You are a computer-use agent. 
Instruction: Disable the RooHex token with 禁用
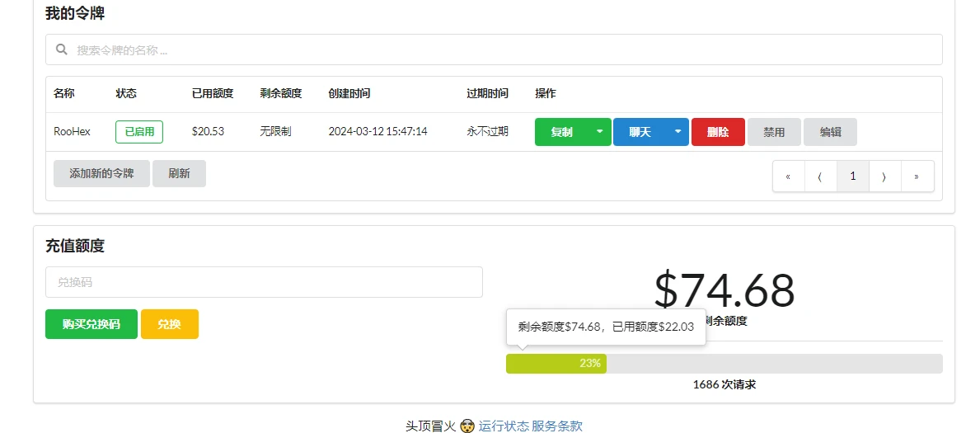coord(774,132)
